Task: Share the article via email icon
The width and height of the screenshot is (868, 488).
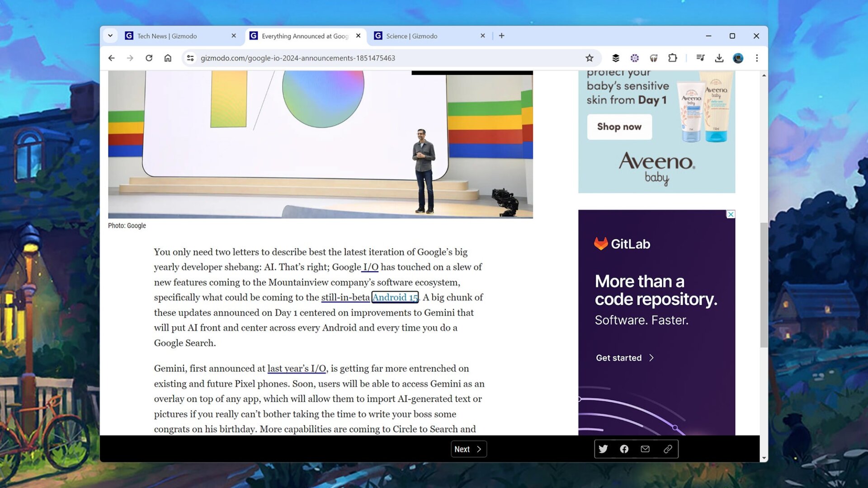Action: pyautogui.click(x=645, y=449)
